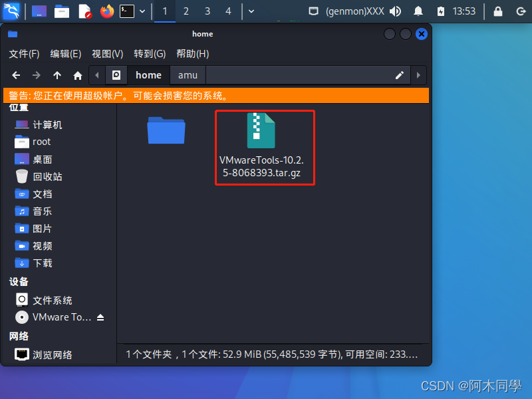This screenshot has height=399, width=532.
Task: Click the show desktop panel icon
Action: coord(39,11)
